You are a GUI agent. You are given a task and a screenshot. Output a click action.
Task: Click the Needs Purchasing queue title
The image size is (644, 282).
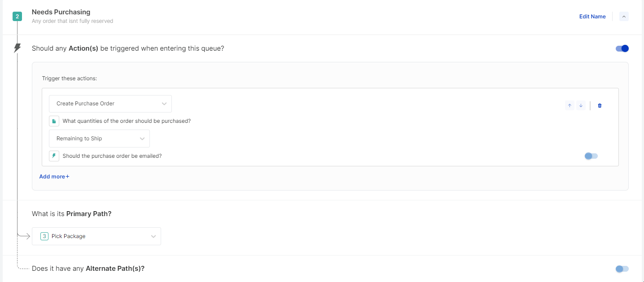click(x=61, y=12)
